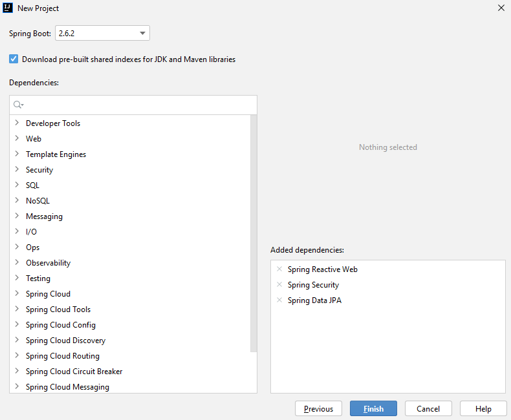
Task: Click the Finish button
Action: click(373, 408)
